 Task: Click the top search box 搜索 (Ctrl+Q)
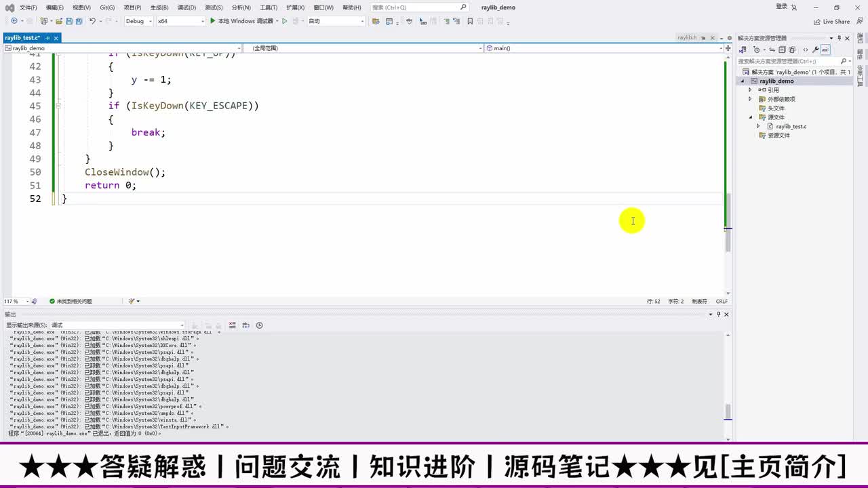click(x=419, y=7)
